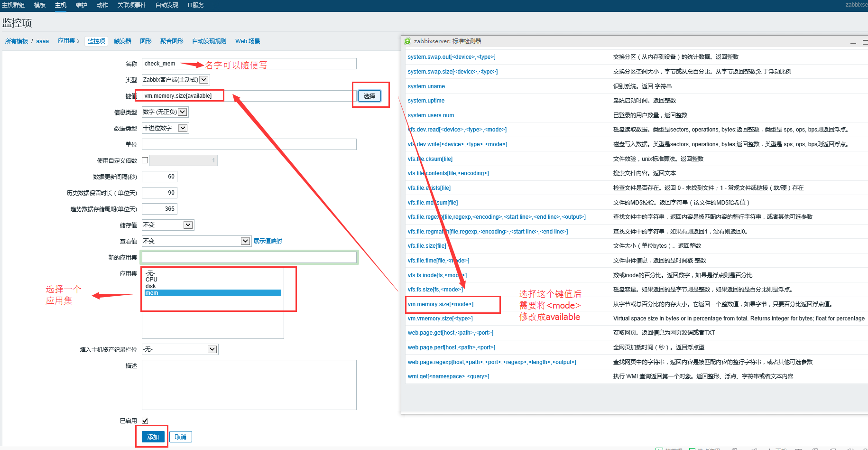Select disk in 应用集 list
The width and height of the screenshot is (868, 450).
(213, 286)
